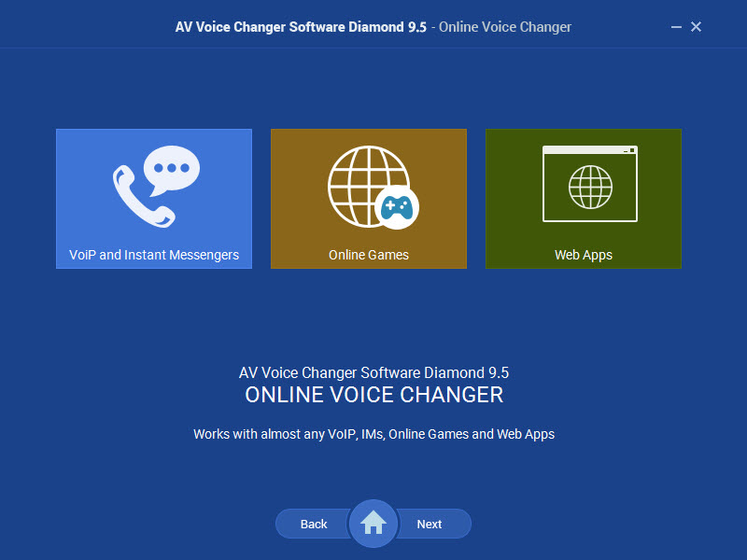The image size is (747, 560).
Task: Choose the Online Games label
Action: (x=369, y=255)
